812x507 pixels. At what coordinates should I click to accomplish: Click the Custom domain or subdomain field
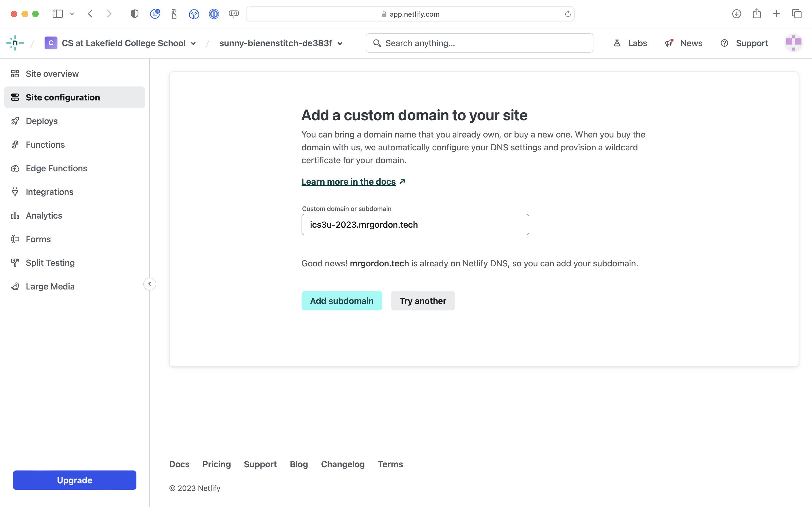click(x=415, y=225)
